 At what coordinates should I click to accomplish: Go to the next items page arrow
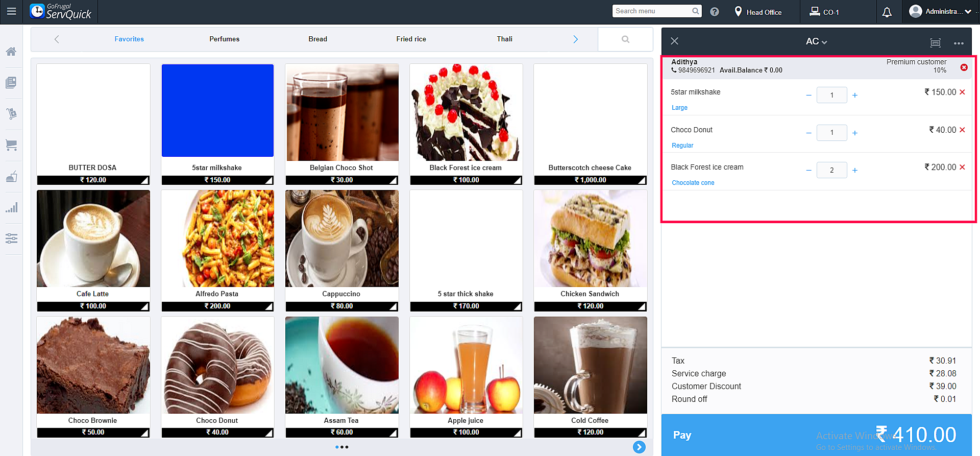(x=639, y=447)
